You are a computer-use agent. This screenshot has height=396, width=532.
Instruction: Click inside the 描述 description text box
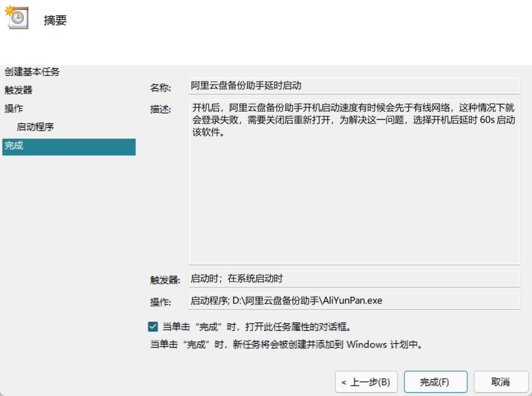tap(354, 182)
